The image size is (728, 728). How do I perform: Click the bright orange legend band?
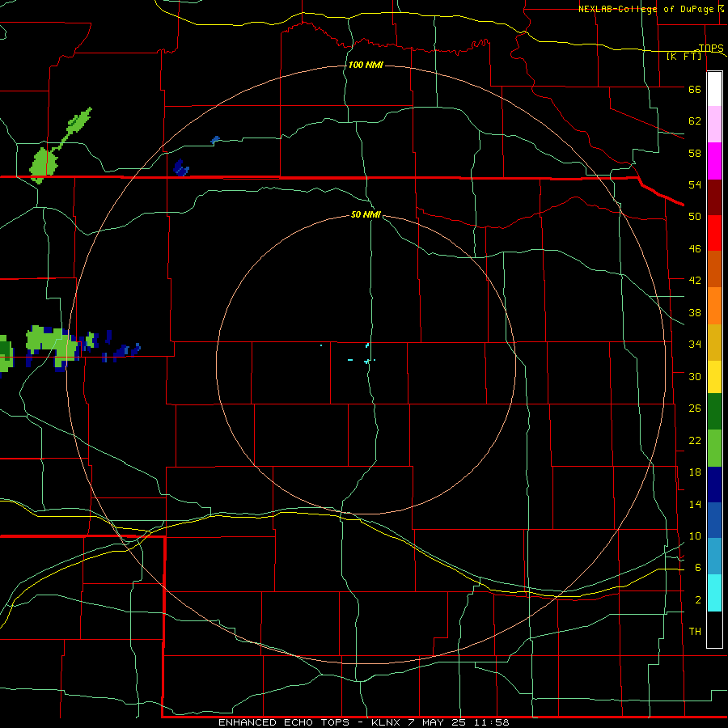(x=714, y=306)
